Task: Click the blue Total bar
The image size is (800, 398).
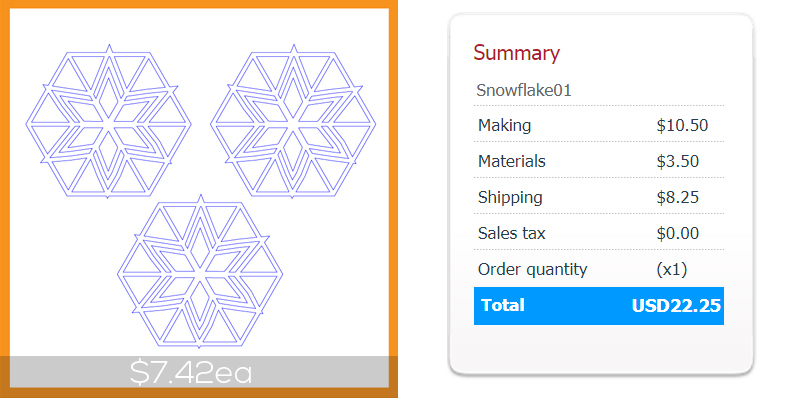Action: pyautogui.click(x=598, y=306)
